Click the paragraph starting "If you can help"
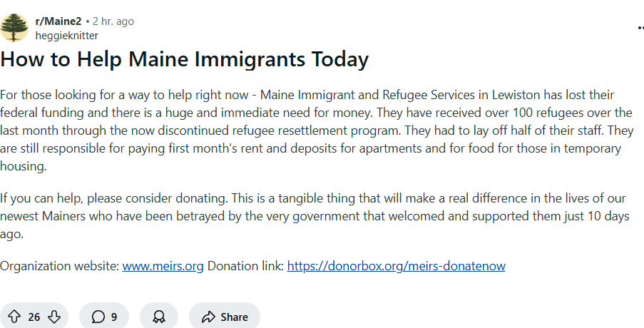This screenshot has height=328, width=644. [x=314, y=215]
